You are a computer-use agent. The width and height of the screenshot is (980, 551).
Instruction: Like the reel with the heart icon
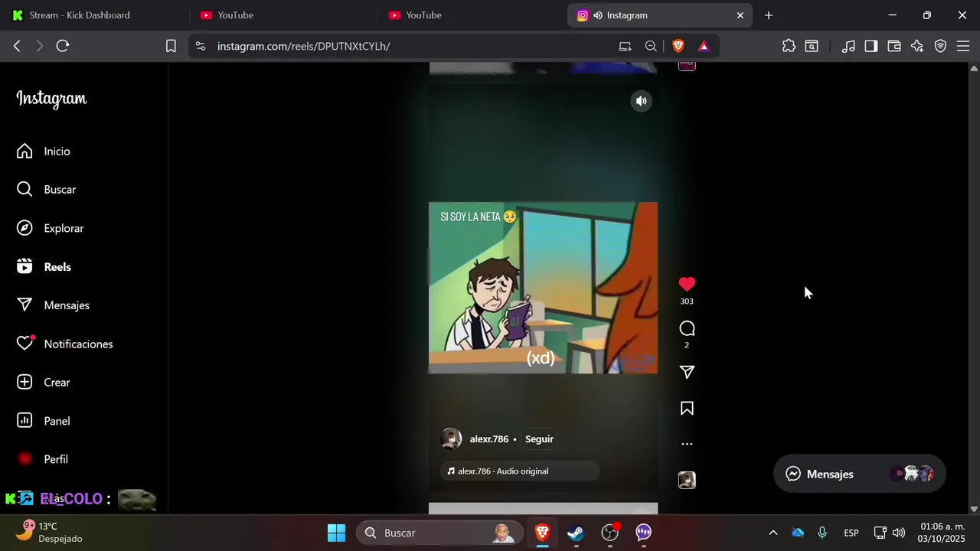687,284
